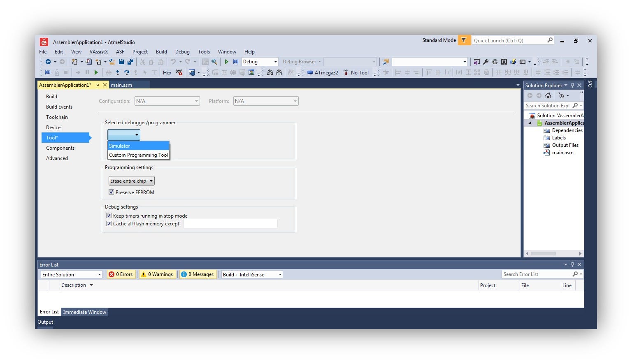Click the Output panel tab
Screen dimensions: 632x364
point(45,322)
